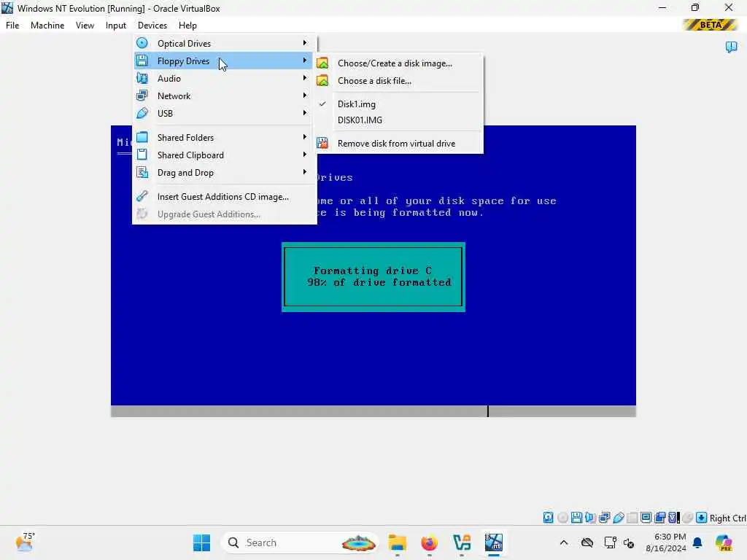
Task: Open the File menu
Action: [x=12, y=26]
